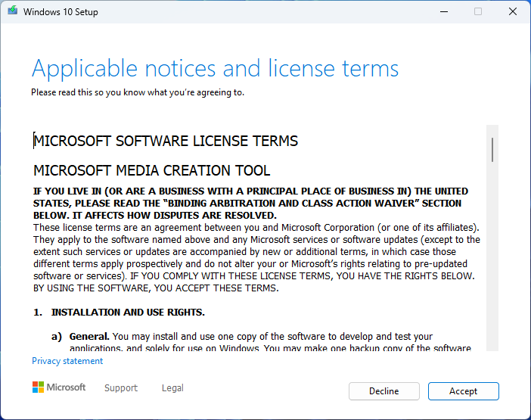Click the "MICROSOFT SOFTWARE LICENSE TERMS" heading
The image size is (531, 420).
pos(166,142)
